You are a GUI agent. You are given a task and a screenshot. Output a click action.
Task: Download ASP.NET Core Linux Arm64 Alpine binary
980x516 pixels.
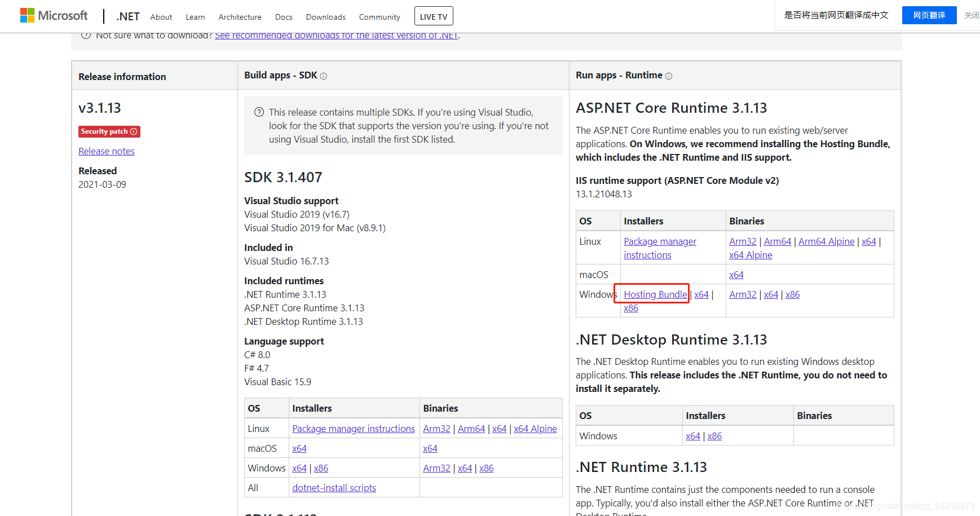[827, 241]
